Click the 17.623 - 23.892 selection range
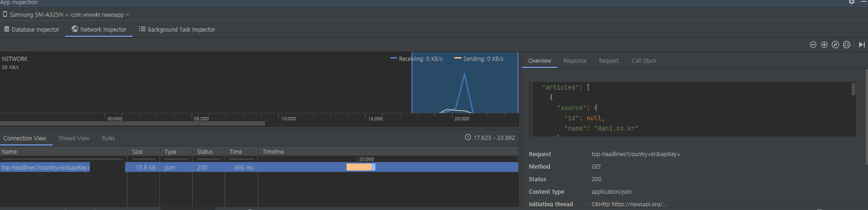This screenshot has width=868, height=210. coord(490,138)
